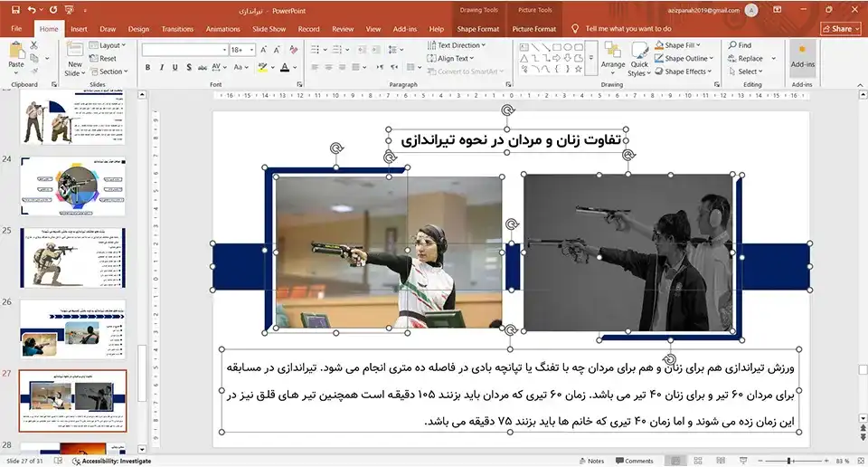The image size is (868, 467).
Task: Switch to Slide Sorter view
Action: click(698, 461)
